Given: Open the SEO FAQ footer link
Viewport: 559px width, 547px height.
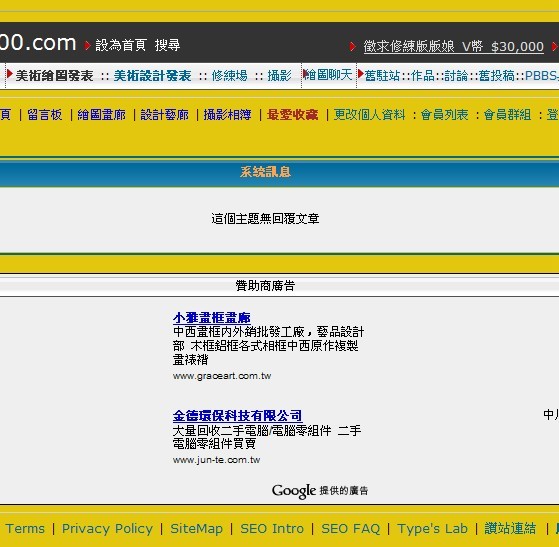Looking at the screenshot, I should pos(351,528).
